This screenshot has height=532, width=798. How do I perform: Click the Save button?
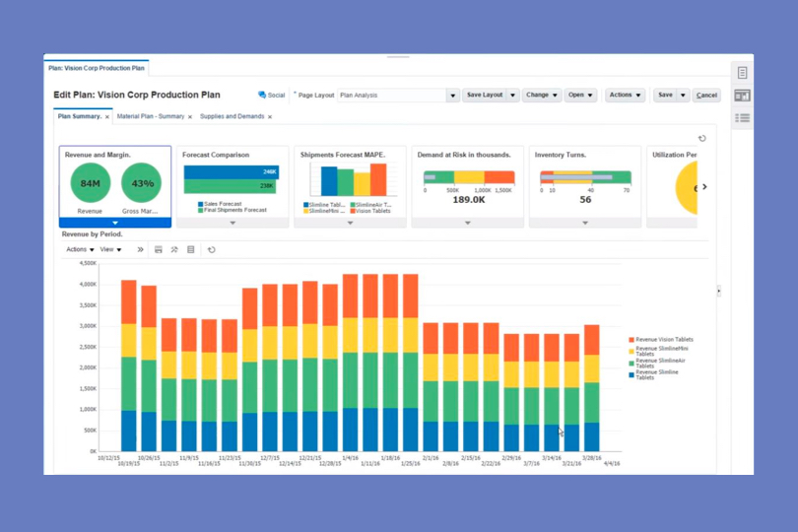tap(665, 96)
